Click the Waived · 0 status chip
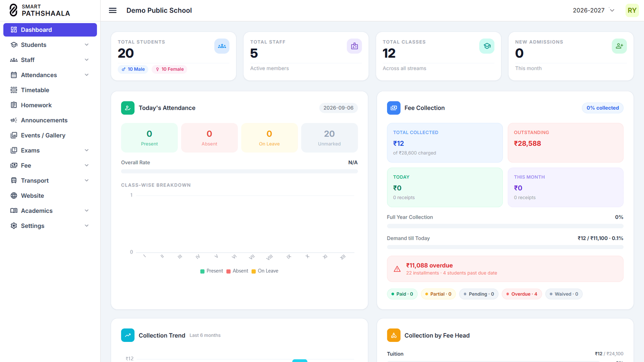The width and height of the screenshot is (644, 362). coord(564,294)
